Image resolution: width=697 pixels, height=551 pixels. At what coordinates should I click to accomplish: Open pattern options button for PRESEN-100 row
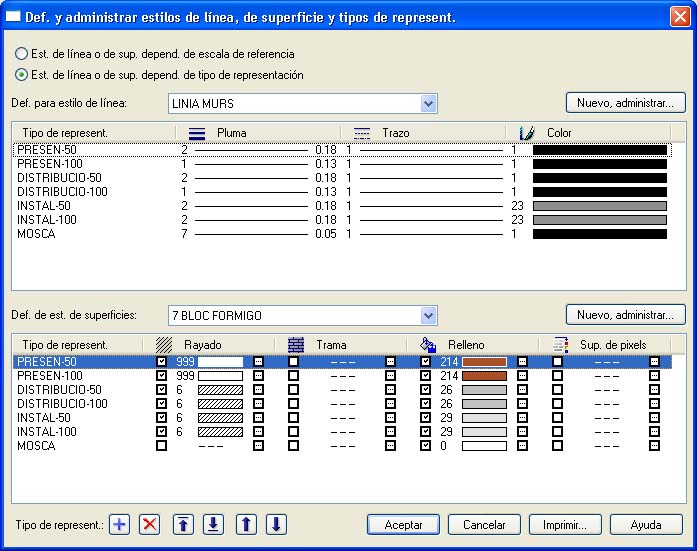click(x=390, y=376)
